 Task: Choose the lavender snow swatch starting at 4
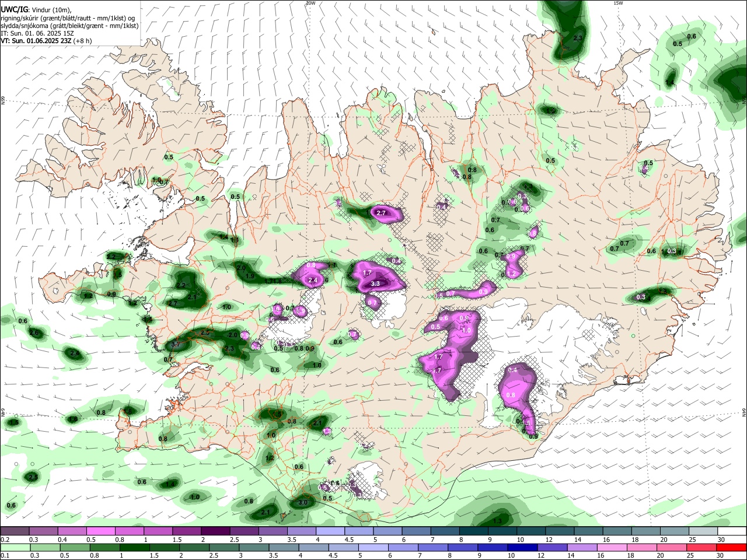[330, 531]
